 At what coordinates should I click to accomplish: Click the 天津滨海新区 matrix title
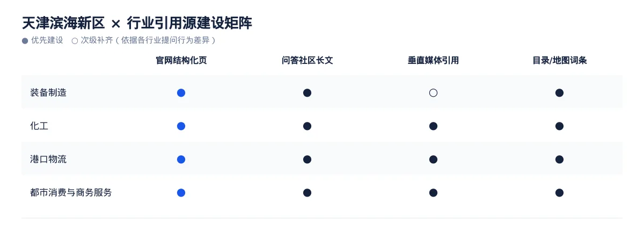click(x=137, y=23)
